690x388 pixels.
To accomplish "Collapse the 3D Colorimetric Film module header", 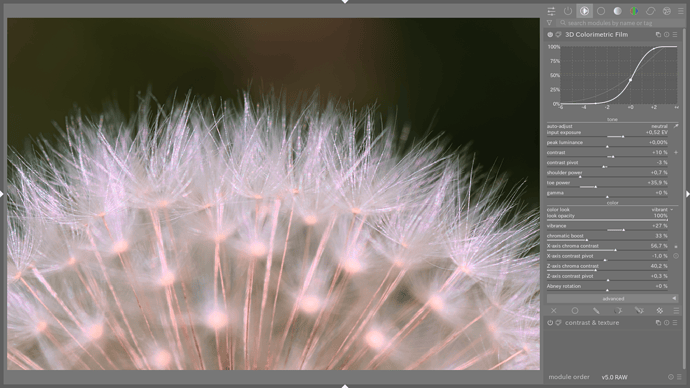I will [596, 34].
